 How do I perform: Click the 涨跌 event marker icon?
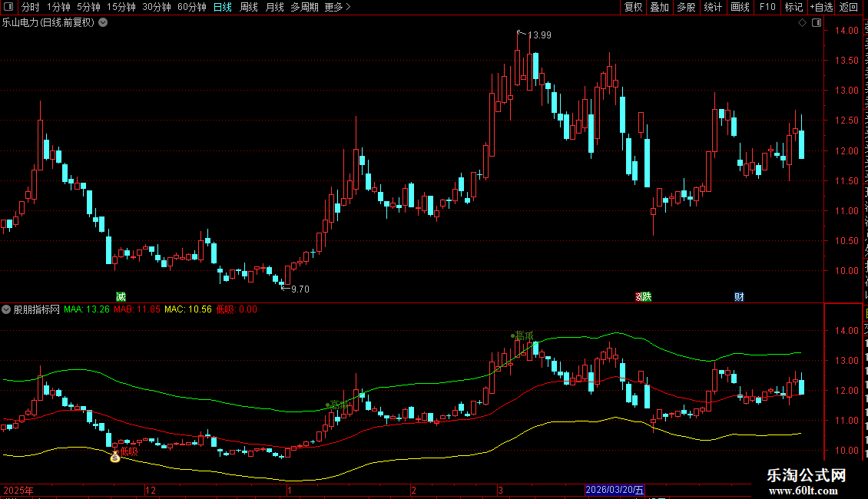[x=643, y=296]
